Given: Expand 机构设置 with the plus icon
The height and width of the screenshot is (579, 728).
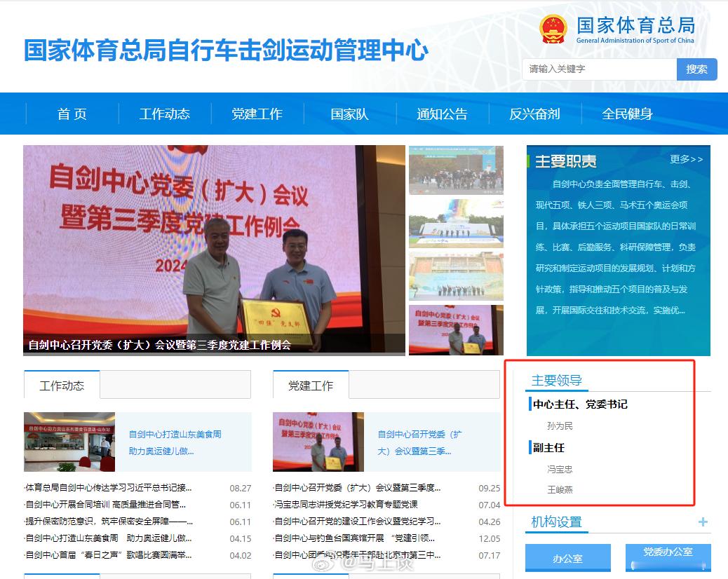Looking at the screenshot, I should tap(703, 522).
